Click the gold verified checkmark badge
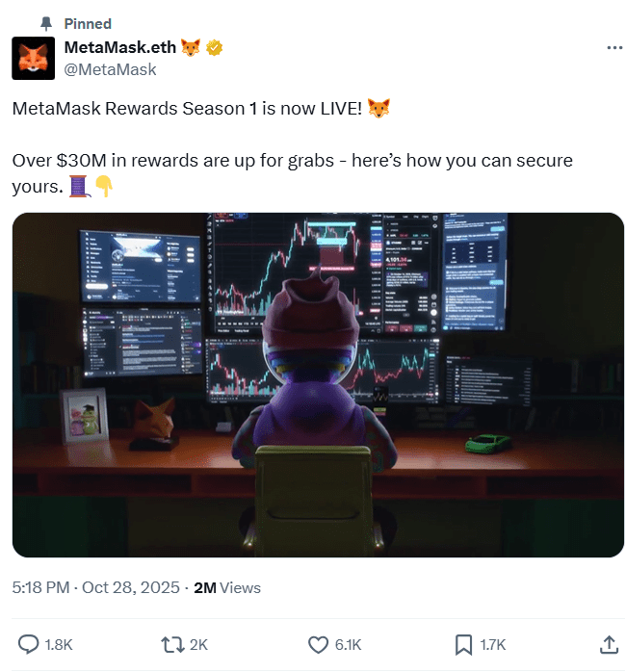The width and height of the screenshot is (626, 672). click(x=215, y=47)
